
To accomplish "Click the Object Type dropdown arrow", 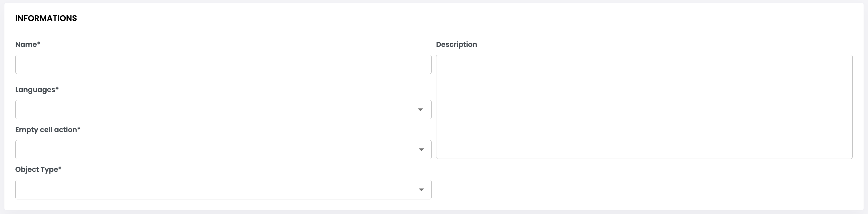I will pyautogui.click(x=421, y=190).
